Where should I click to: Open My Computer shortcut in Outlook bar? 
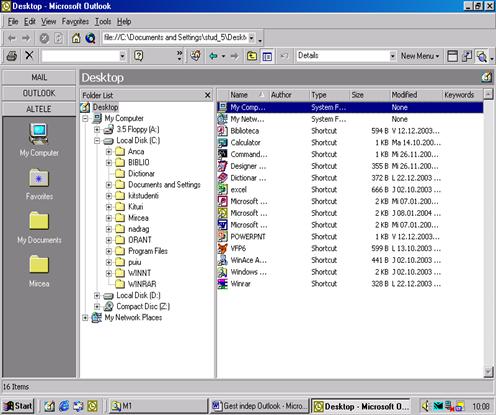pos(39,140)
